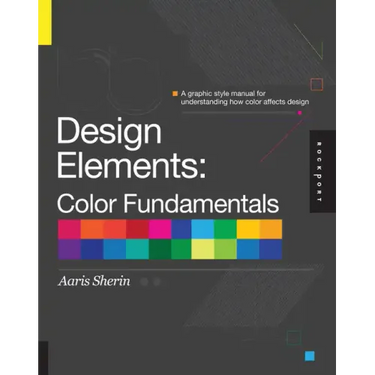
Task: Click the vertical 'ROCKPORT' publisher label
Action: (319, 172)
